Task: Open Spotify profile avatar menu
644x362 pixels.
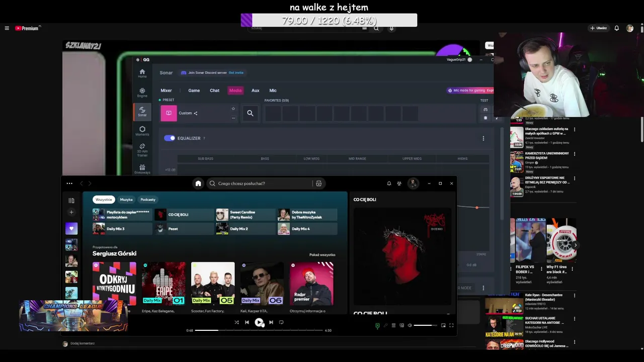Action: [413, 184]
